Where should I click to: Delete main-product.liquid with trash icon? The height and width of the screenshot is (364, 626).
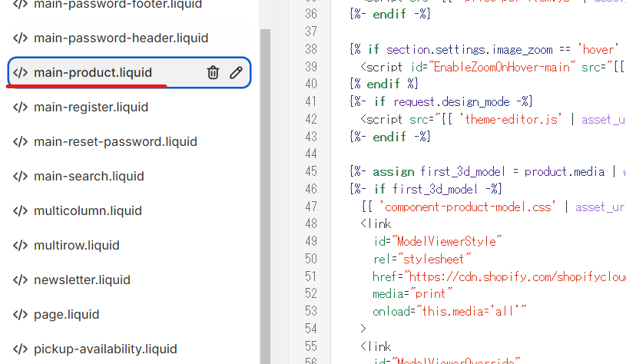(213, 73)
